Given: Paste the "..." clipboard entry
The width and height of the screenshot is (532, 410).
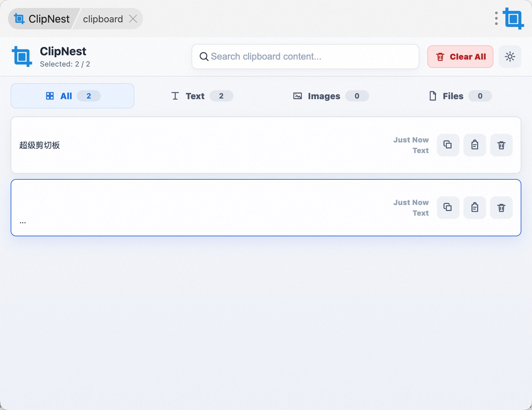Looking at the screenshot, I should pos(475,207).
